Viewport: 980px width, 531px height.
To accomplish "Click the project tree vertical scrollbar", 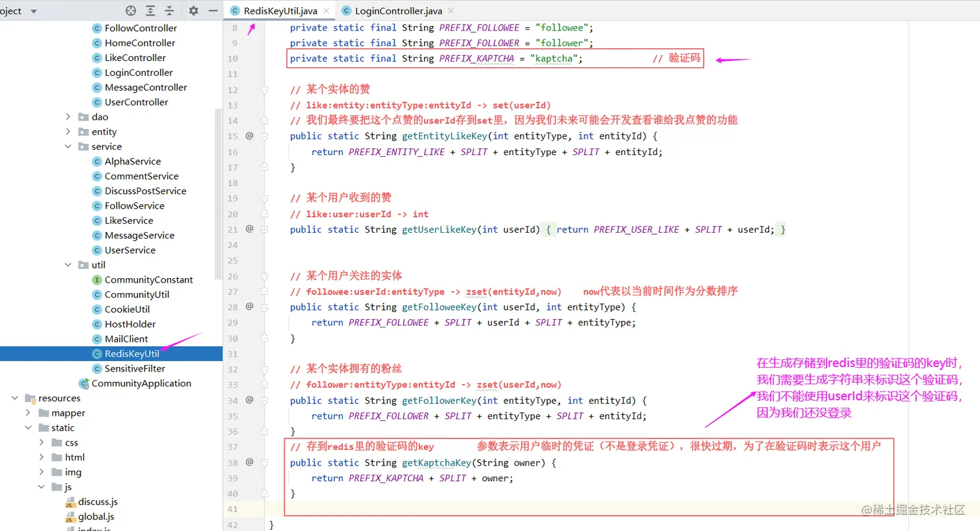I will coord(218,195).
